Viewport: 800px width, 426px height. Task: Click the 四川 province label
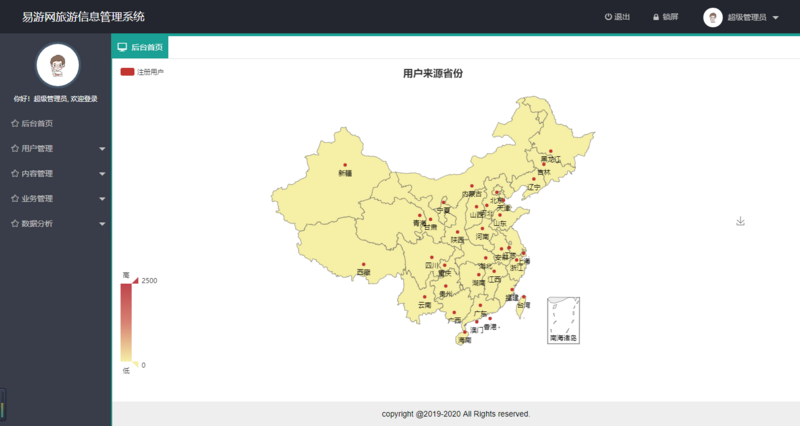(x=433, y=265)
